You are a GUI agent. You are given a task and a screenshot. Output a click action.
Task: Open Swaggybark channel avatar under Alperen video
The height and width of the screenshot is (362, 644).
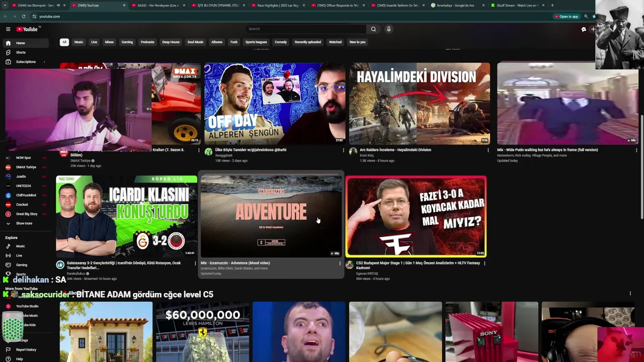208,152
